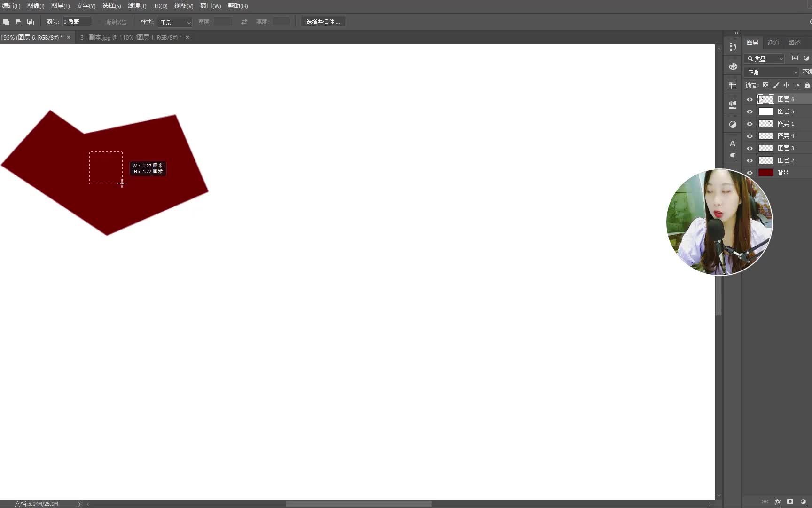Toggle the 消除锯齿 anti-alias checkbox
Image resolution: width=812 pixels, height=508 pixels.
tap(100, 22)
